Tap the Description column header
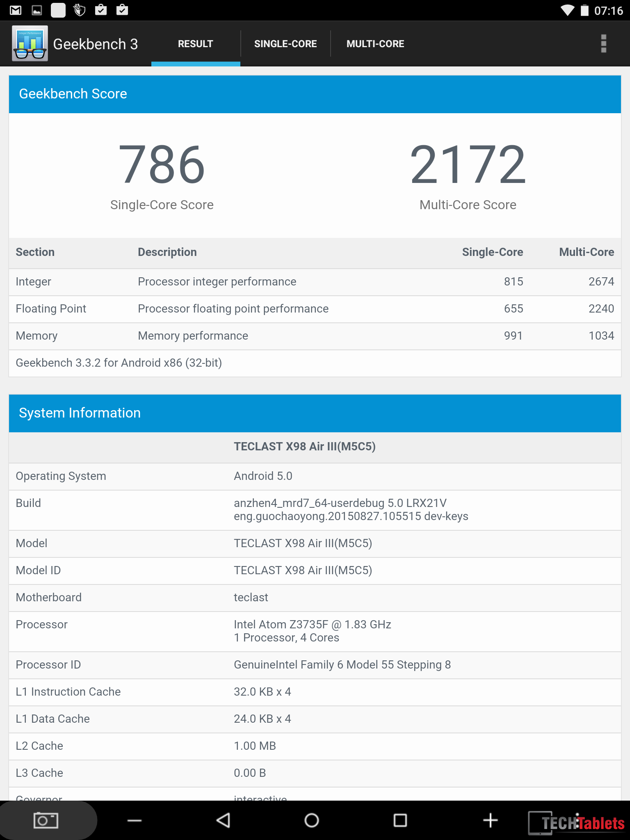This screenshot has width=630, height=840. 167,252
